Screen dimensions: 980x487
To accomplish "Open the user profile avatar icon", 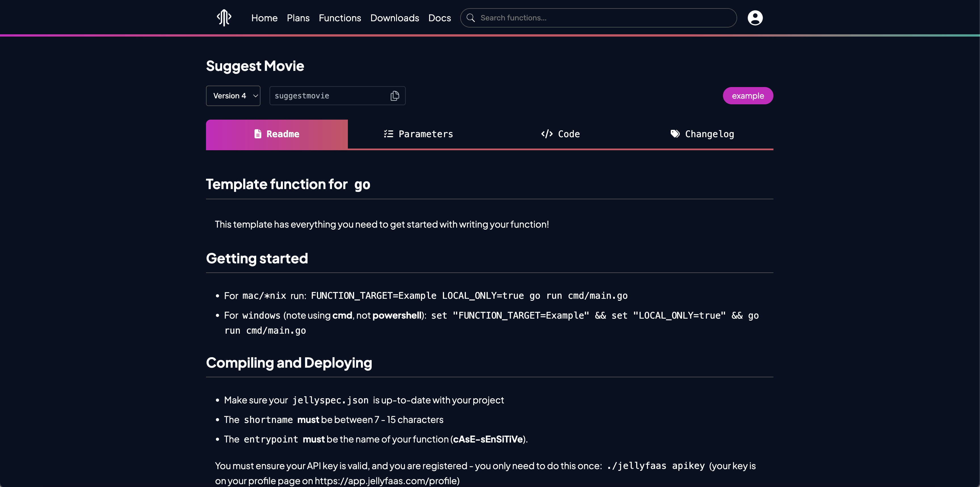I will 755,18.
